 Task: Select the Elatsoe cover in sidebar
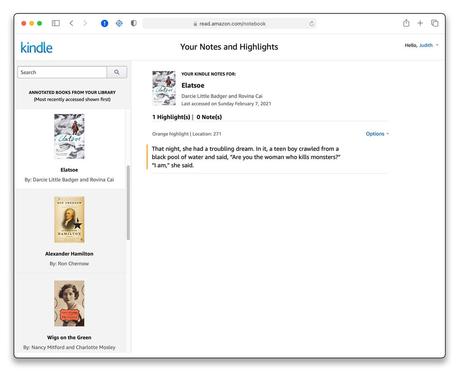click(69, 136)
